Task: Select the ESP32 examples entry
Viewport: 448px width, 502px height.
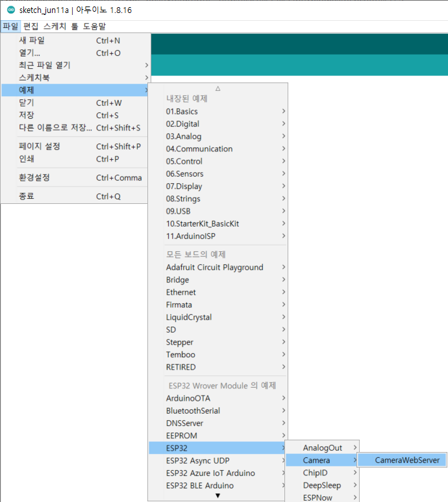Action: click(x=218, y=448)
